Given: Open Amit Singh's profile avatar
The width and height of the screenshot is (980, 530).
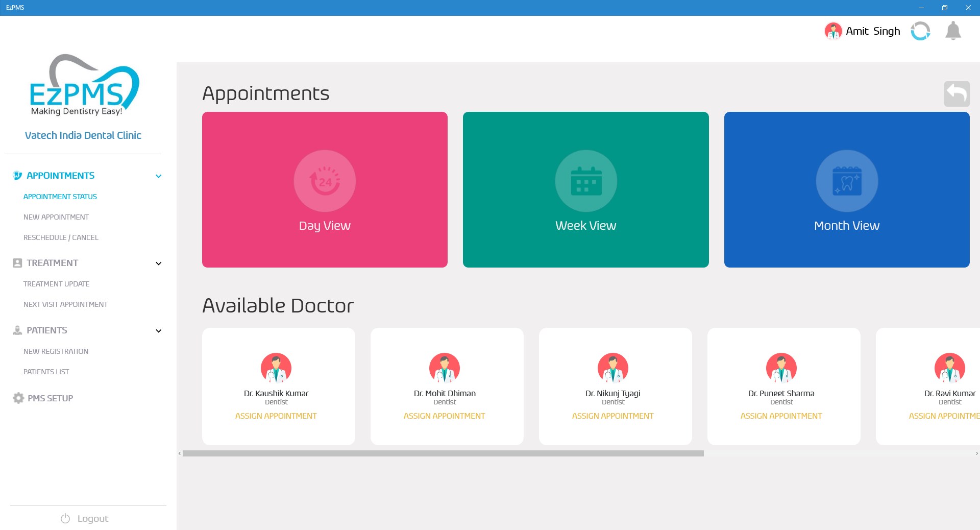Looking at the screenshot, I should click(x=833, y=31).
